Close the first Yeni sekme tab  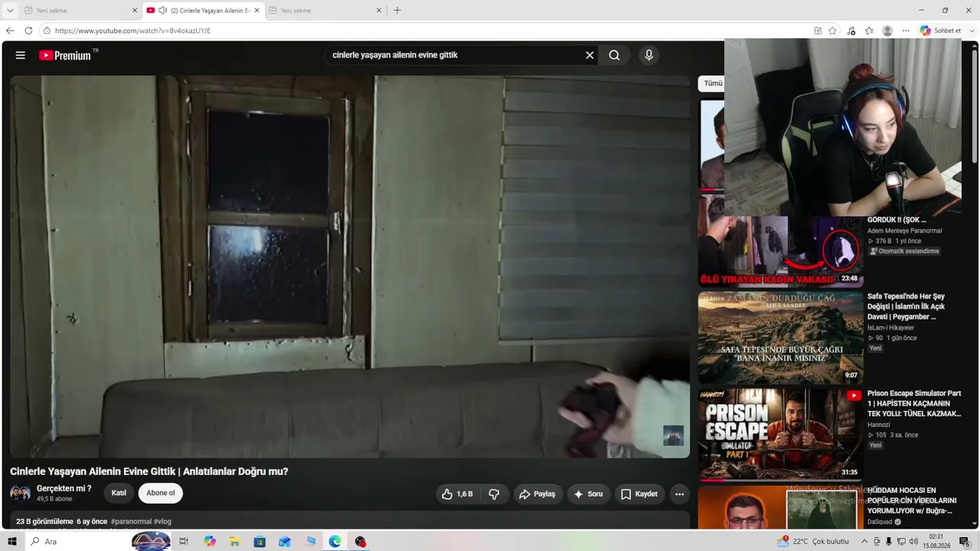coord(135,11)
